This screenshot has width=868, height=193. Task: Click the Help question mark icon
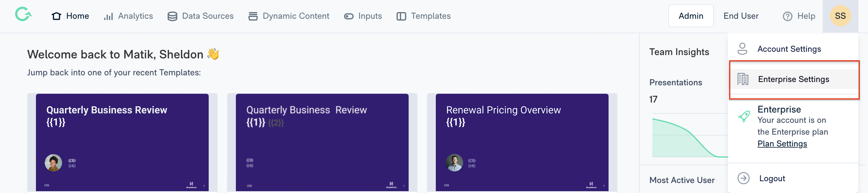(787, 16)
